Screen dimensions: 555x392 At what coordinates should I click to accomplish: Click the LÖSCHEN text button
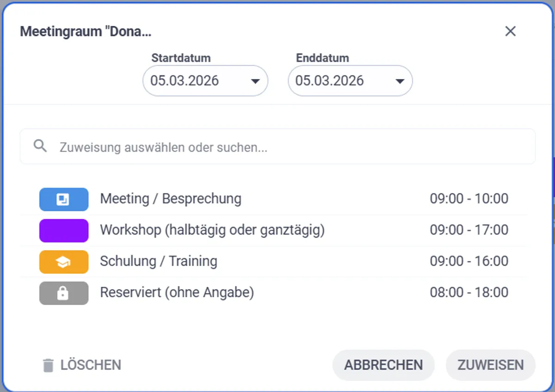[91, 365]
